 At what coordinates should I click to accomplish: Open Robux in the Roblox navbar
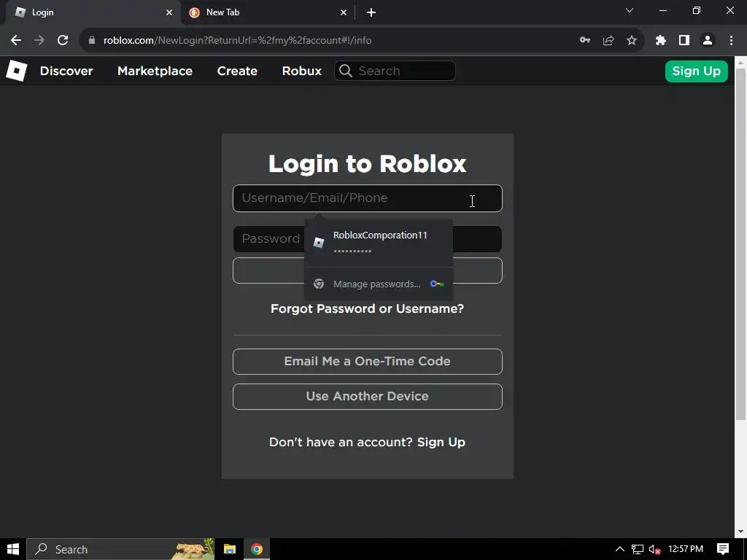pyautogui.click(x=301, y=71)
